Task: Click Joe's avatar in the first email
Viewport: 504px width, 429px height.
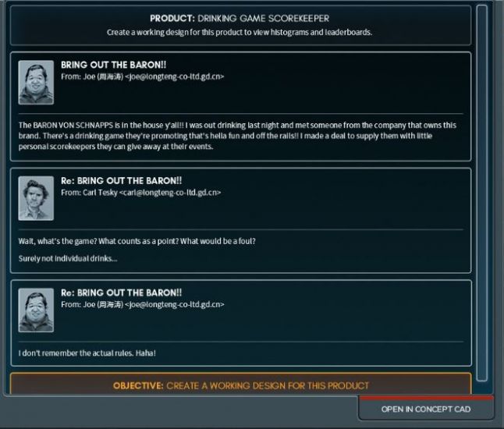Action: click(36, 83)
